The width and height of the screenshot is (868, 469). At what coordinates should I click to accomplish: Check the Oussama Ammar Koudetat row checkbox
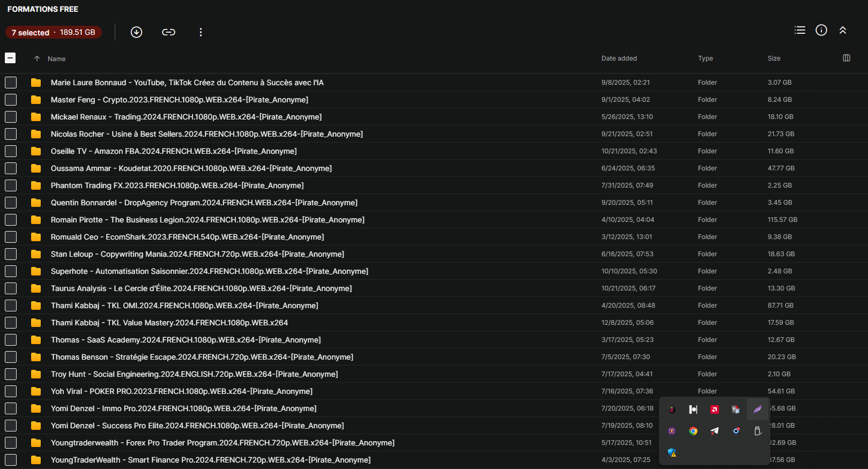[x=11, y=168]
